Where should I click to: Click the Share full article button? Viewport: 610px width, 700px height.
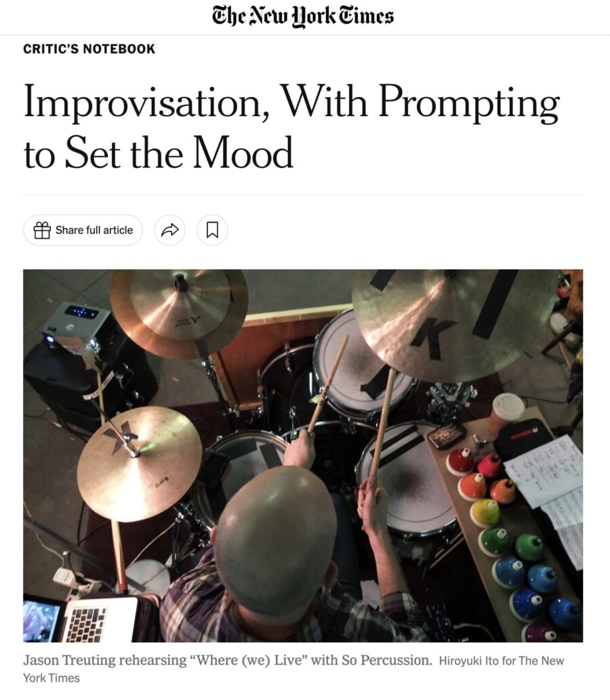pyautogui.click(x=83, y=230)
